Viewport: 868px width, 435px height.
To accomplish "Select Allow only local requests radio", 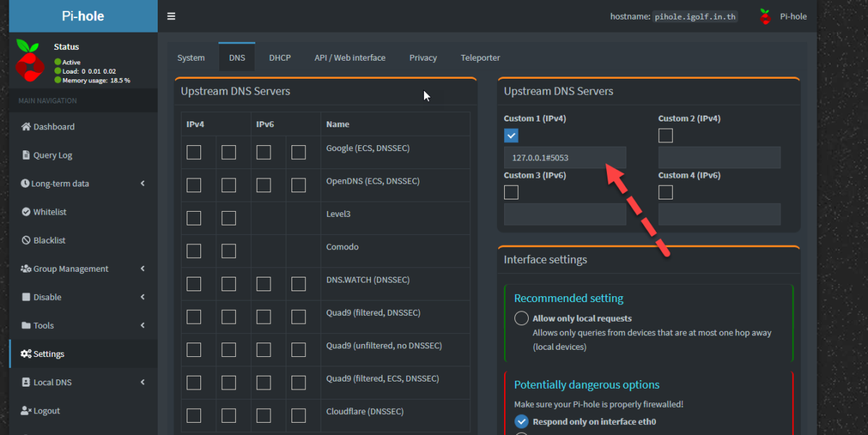I will (522, 318).
